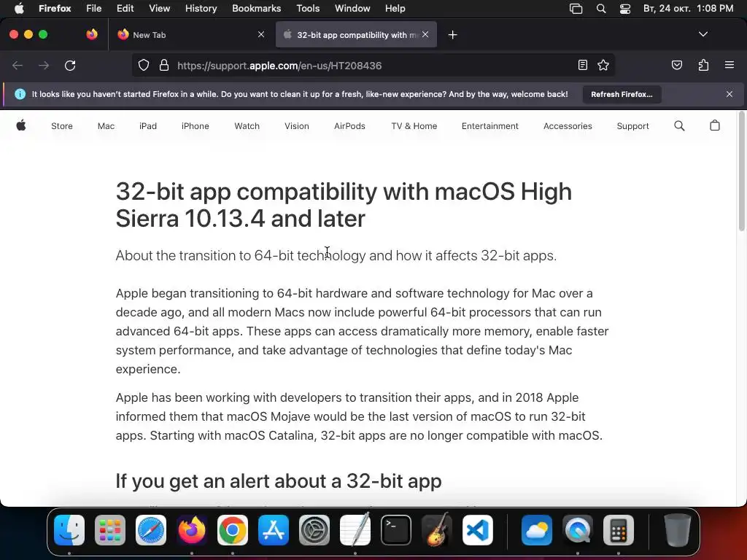Open the App Store from the Dock
Screen dimensions: 747x560
tap(274, 530)
